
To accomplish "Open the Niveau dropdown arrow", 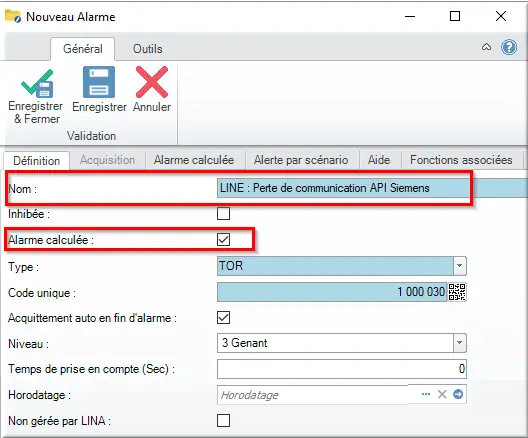I will (459, 343).
